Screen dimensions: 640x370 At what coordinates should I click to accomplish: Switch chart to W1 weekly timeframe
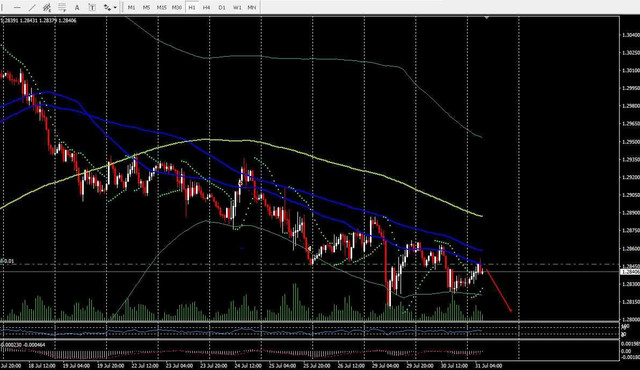[x=237, y=7]
